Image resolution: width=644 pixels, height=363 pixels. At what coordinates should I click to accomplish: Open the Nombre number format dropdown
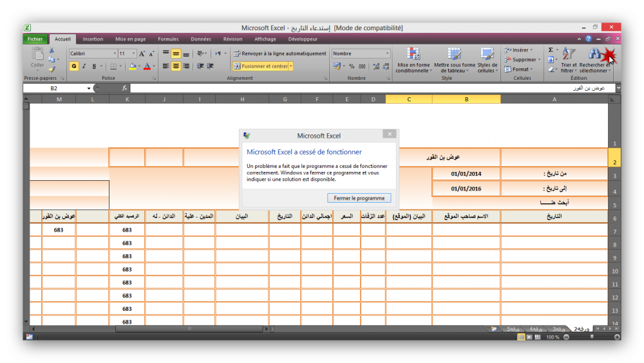click(387, 53)
